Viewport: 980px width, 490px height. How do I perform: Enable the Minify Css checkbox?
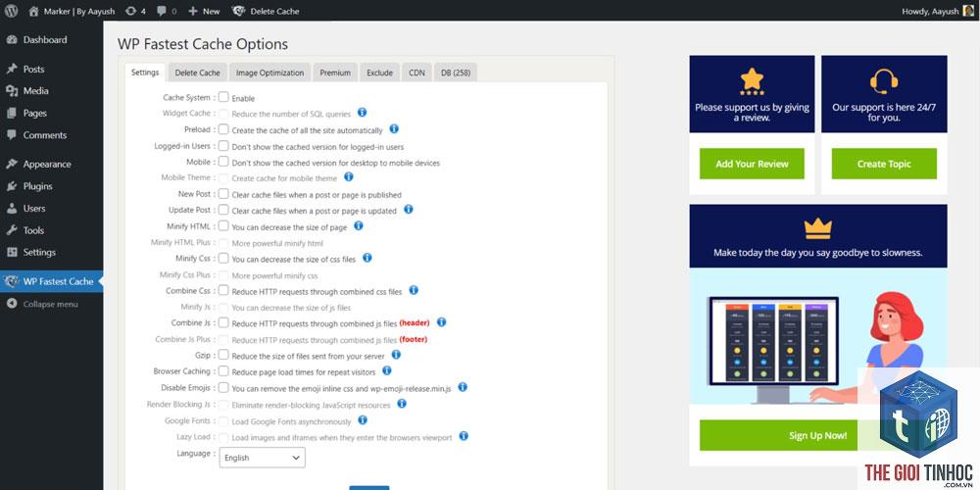(223, 258)
